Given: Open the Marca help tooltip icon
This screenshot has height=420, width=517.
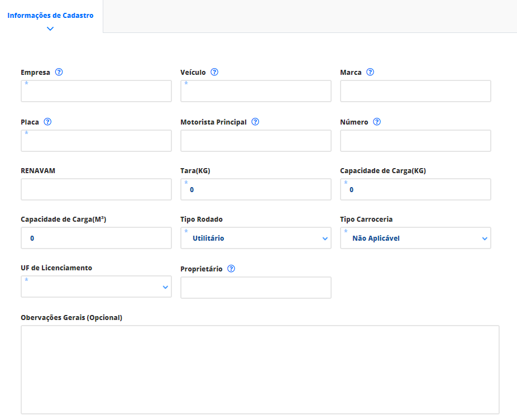Looking at the screenshot, I should (370, 72).
